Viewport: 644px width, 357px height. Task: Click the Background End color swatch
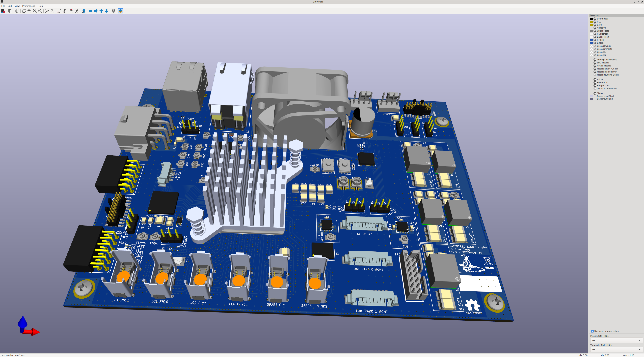point(591,99)
